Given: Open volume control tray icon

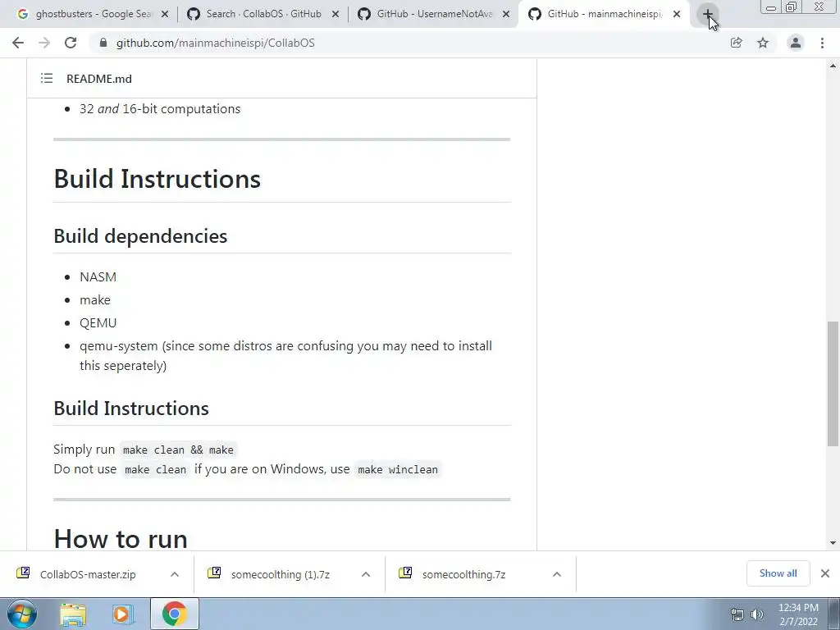Looking at the screenshot, I should click(x=757, y=614).
